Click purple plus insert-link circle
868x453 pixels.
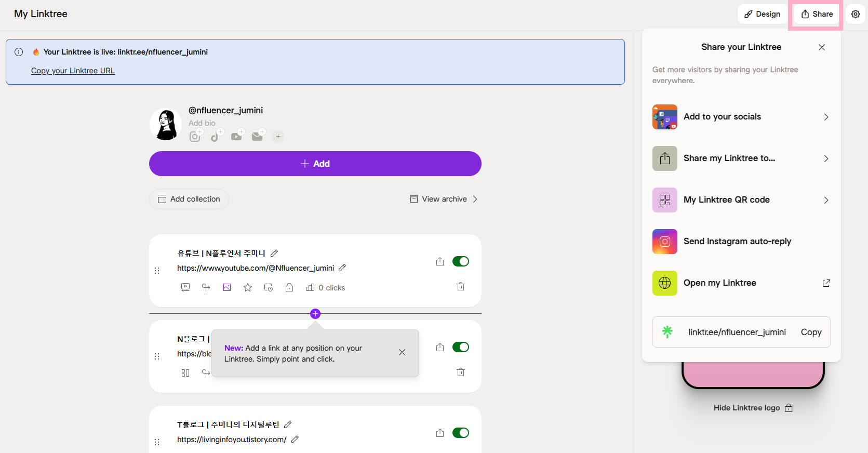[315, 314]
